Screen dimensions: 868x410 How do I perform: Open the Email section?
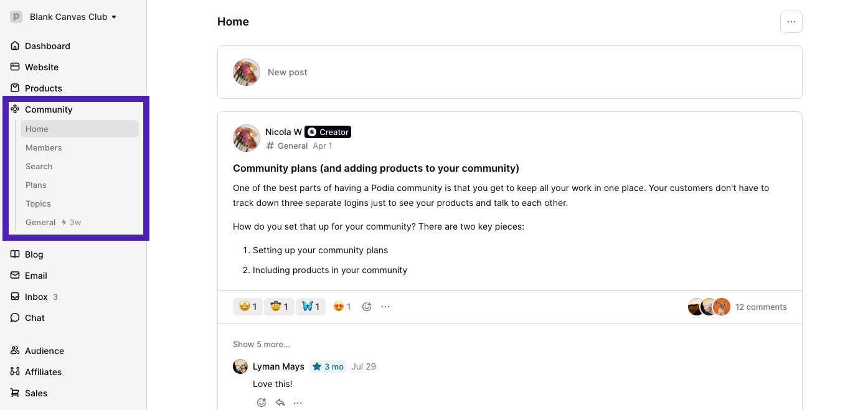pyautogui.click(x=35, y=275)
